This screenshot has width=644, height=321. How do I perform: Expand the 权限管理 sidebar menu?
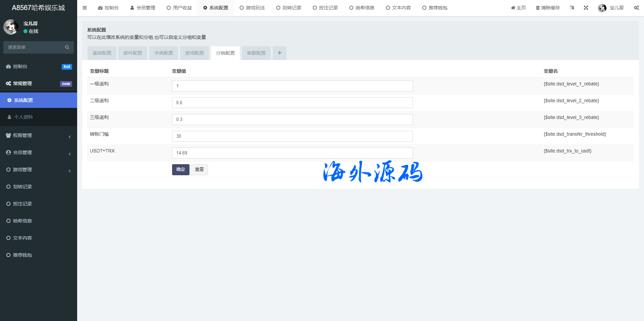point(38,135)
